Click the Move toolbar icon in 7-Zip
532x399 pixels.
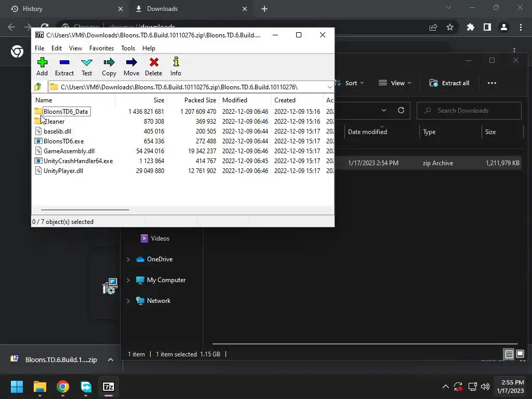(131, 66)
